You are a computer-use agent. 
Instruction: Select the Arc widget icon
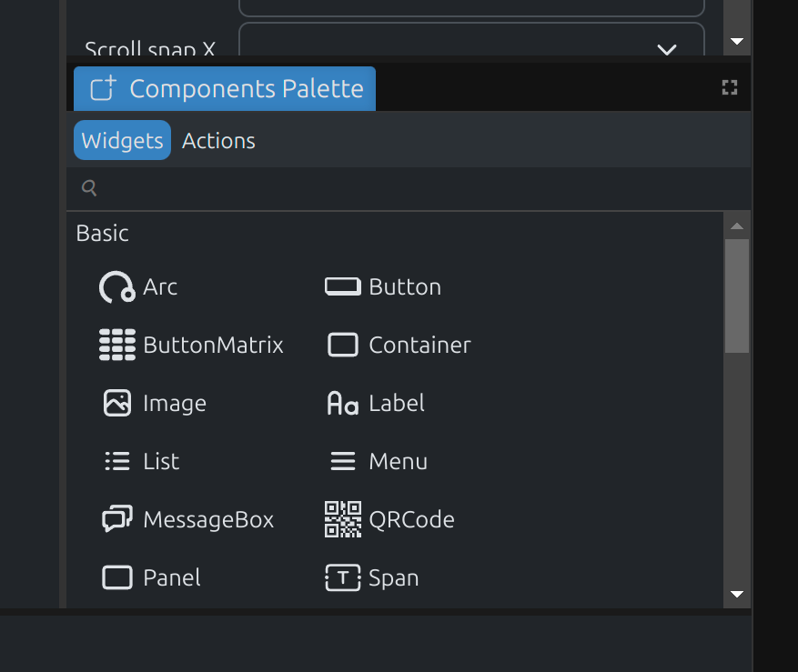click(117, 287)
